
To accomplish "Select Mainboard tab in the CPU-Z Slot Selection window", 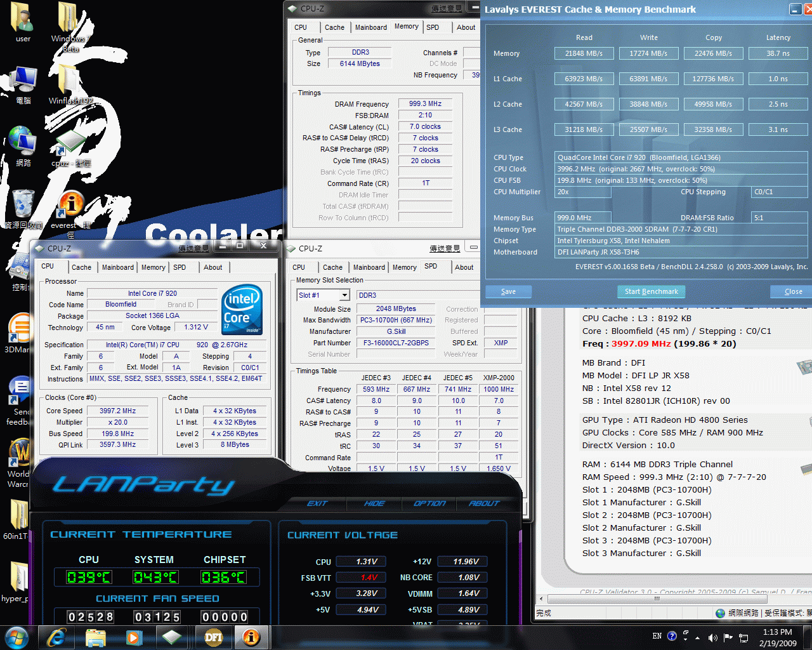I will (369, 267).
